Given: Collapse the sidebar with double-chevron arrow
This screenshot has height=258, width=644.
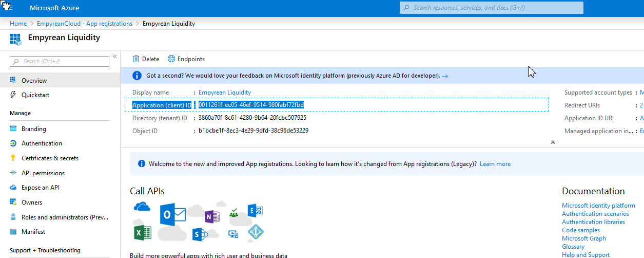Looking at the screenshot, I should (x=115, y=57).
